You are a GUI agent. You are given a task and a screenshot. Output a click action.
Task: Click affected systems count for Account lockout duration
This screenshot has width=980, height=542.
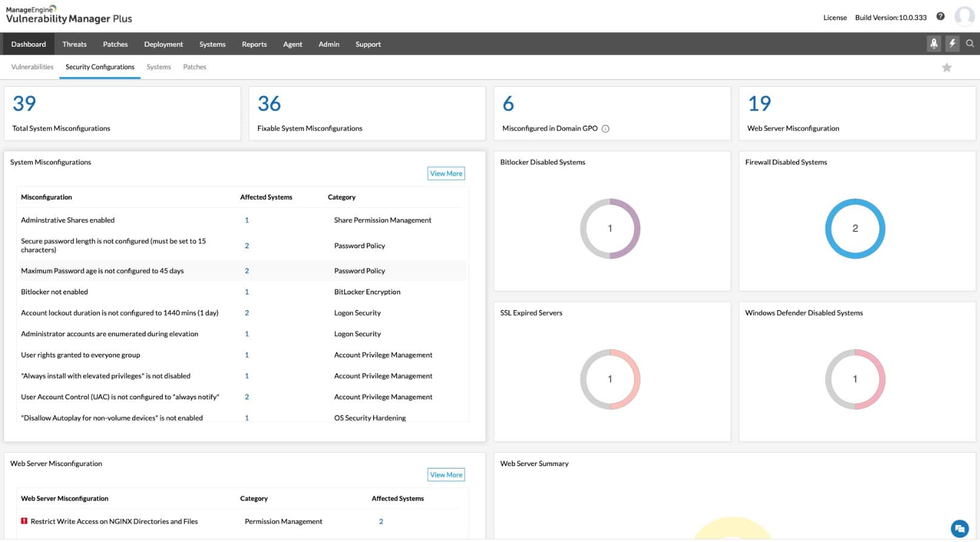pos(247,313)
